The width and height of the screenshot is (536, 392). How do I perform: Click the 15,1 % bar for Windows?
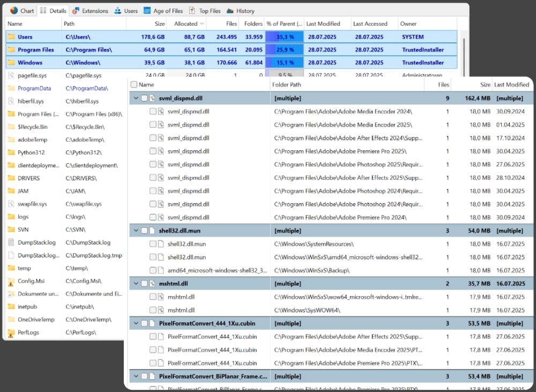coord(285,62)
